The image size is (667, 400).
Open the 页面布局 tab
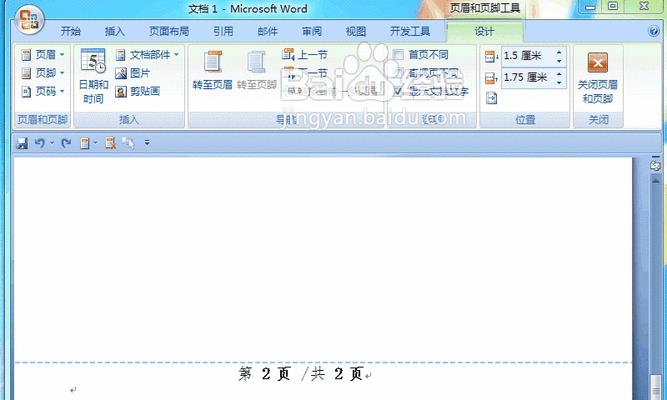169,31
